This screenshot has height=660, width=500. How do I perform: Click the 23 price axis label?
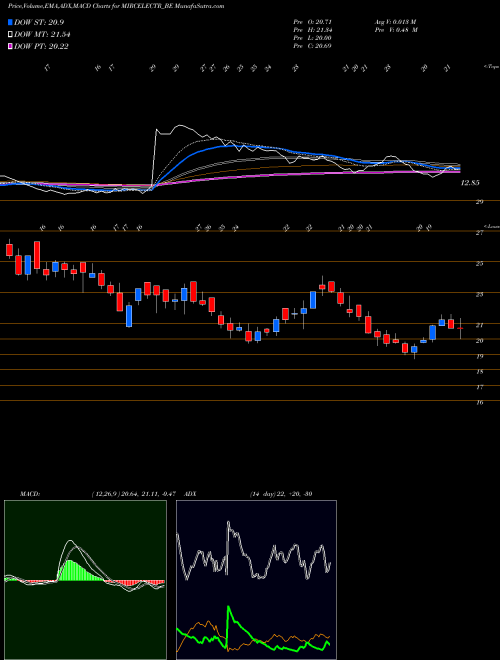tap(479, 294)
